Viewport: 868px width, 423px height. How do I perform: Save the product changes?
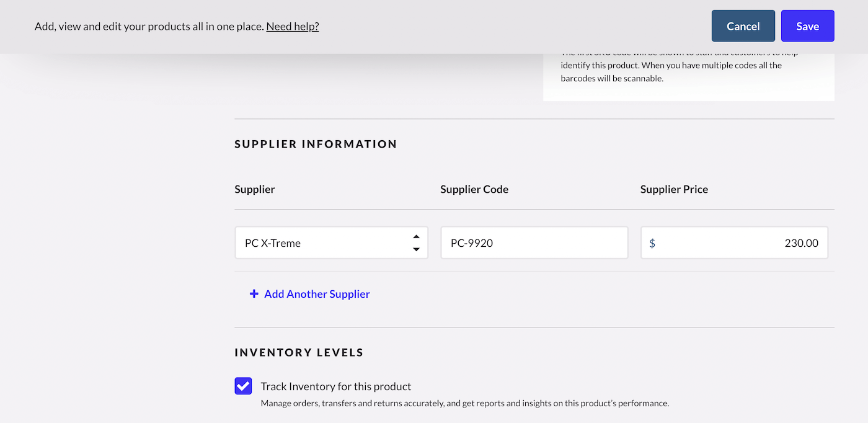click(807, 25)
